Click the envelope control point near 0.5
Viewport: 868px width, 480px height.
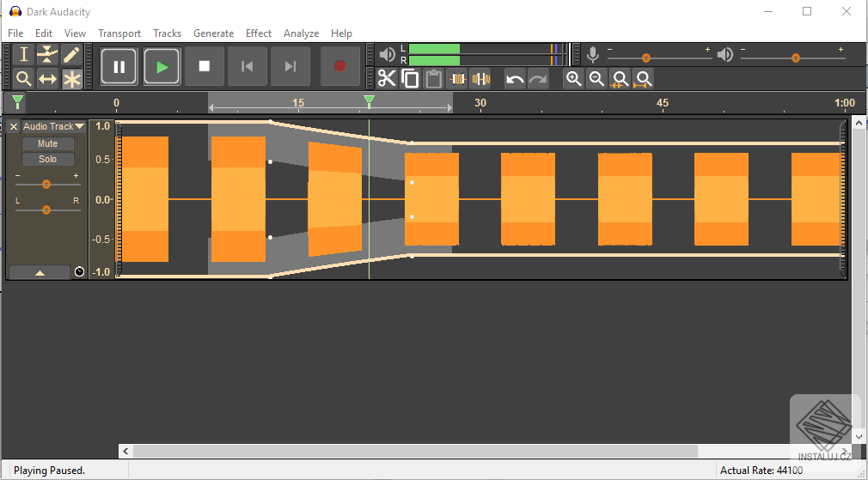[x=270, y=162]
